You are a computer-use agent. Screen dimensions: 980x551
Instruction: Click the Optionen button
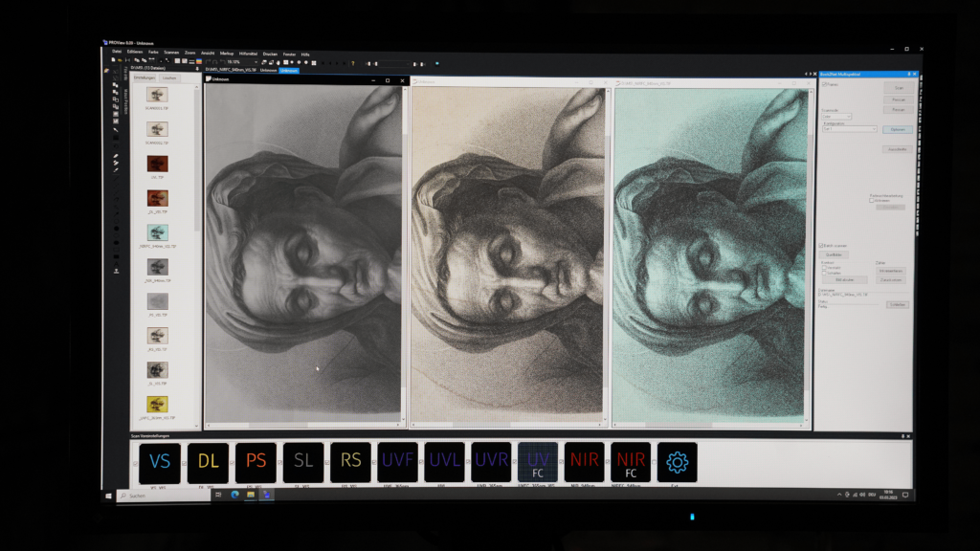tap(898, 129)
